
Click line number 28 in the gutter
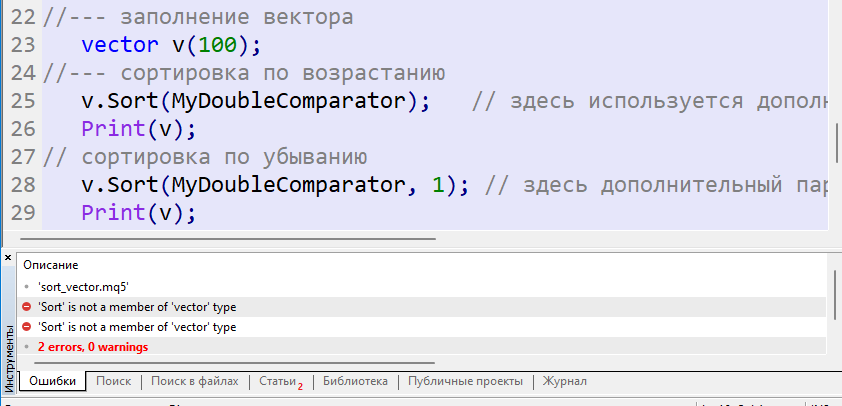click(x=23, y=185)
